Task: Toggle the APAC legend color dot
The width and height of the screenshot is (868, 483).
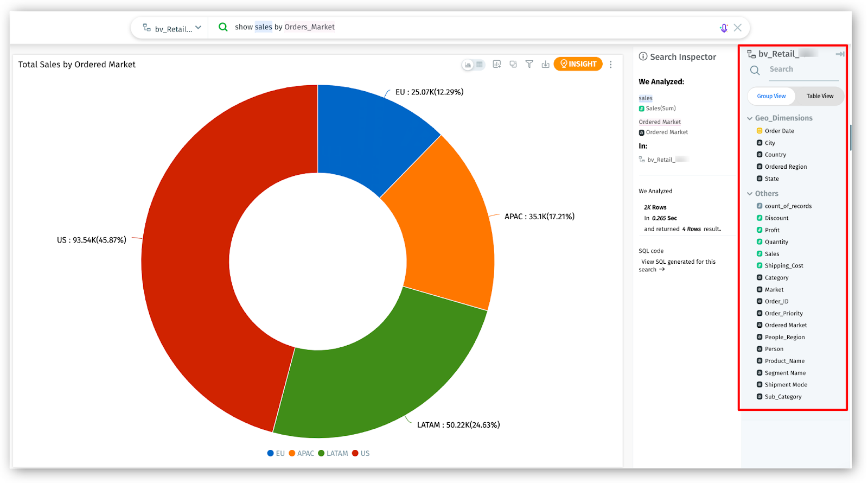Action: pyautogui.click(x=292, y=454)
